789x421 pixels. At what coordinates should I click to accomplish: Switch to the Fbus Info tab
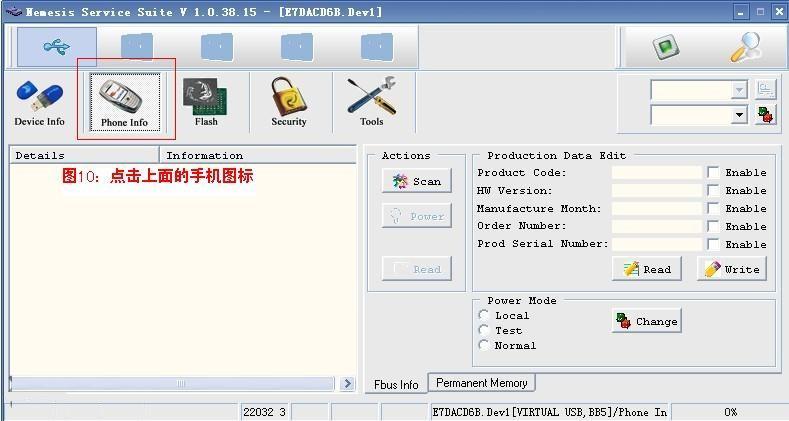[x=396, y=385]
